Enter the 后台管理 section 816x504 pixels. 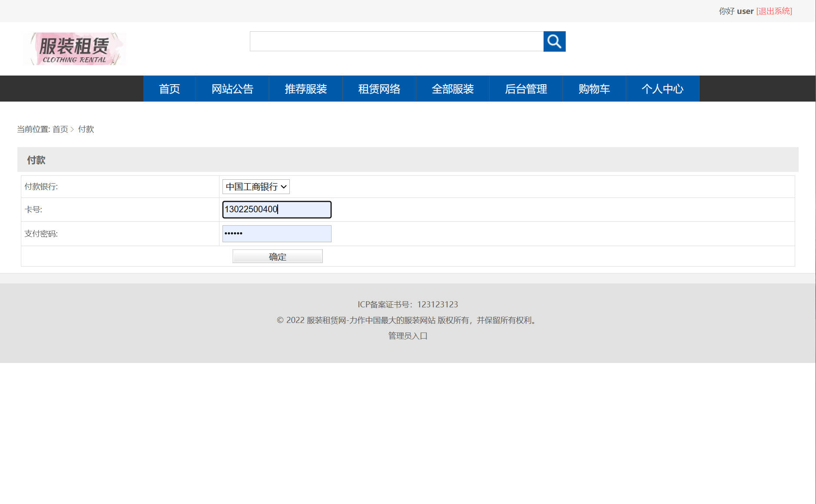(x=526, y=89)
